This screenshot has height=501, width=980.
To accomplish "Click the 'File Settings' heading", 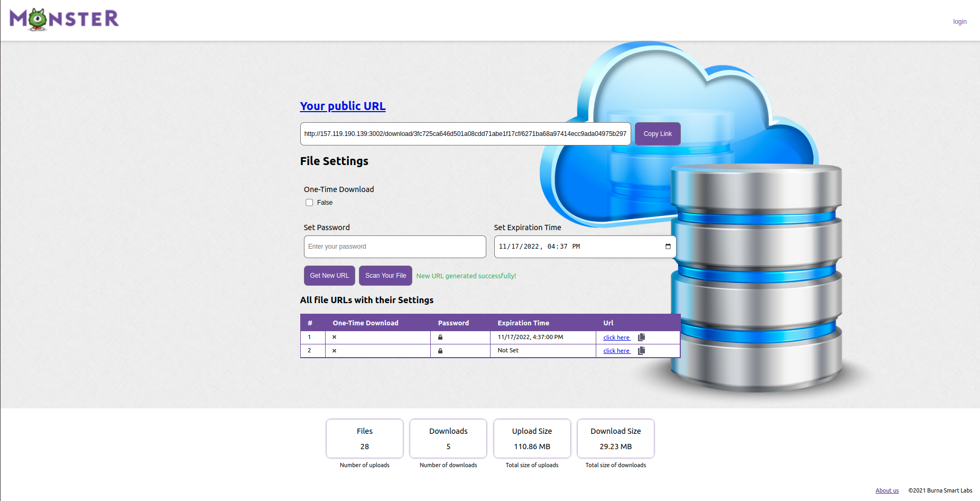I will coord(334,161).
